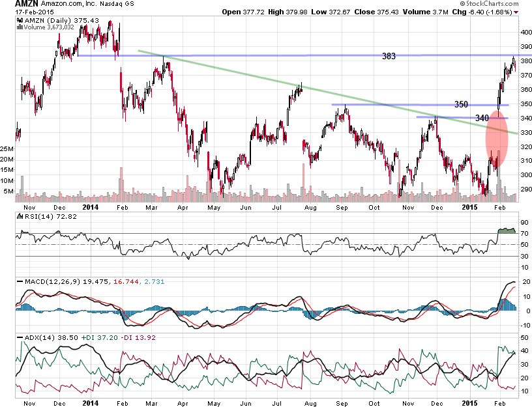
Task: Click the 25M volume axis label
Action: click(7, 148)
